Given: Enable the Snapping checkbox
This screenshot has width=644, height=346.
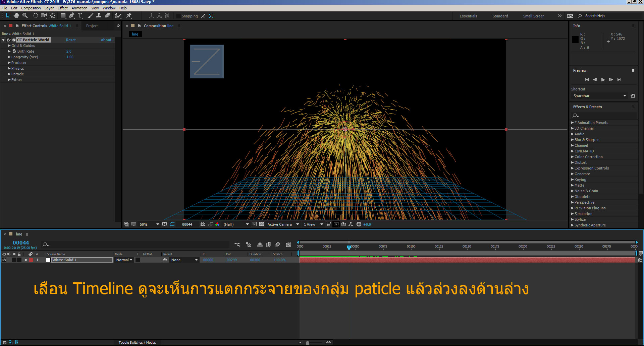Looking at the screenshot, I should coord(178,16).
